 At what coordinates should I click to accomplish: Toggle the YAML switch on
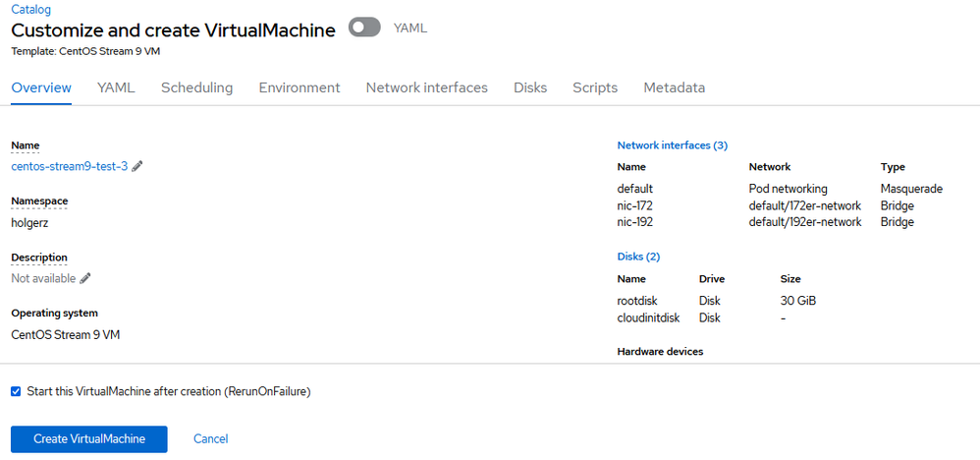point(365,28)
